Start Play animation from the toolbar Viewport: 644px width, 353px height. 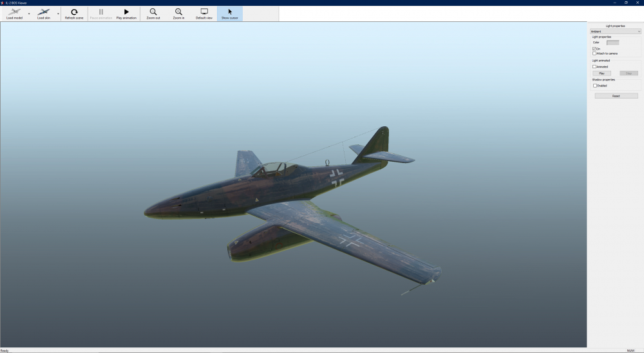pyautogui.click(x=126, y=12)
